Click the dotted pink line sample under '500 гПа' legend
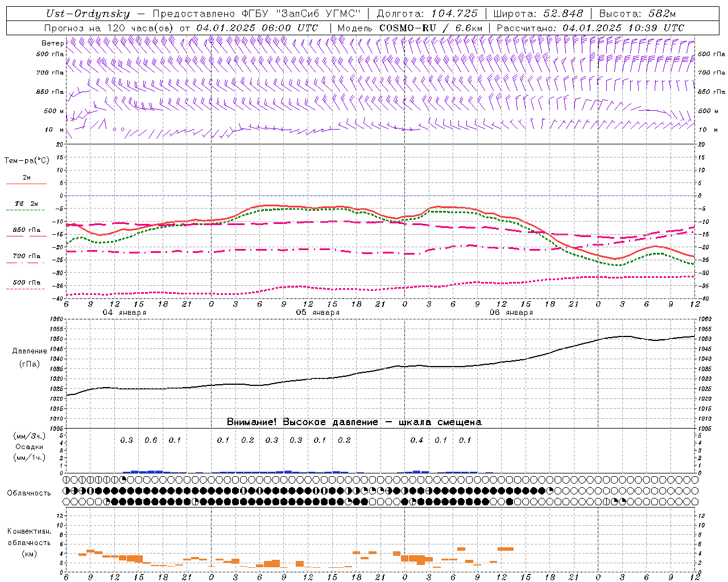The height and width of the screenshot is (582, 728). 26,289
